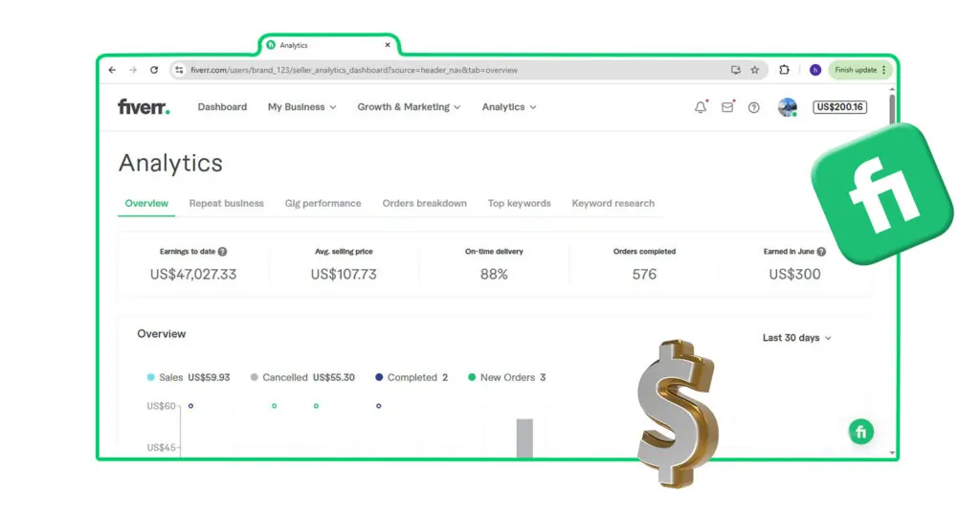Open the seller profile avatar
This screenshot has height=515, width=980.
pos(787,107)
